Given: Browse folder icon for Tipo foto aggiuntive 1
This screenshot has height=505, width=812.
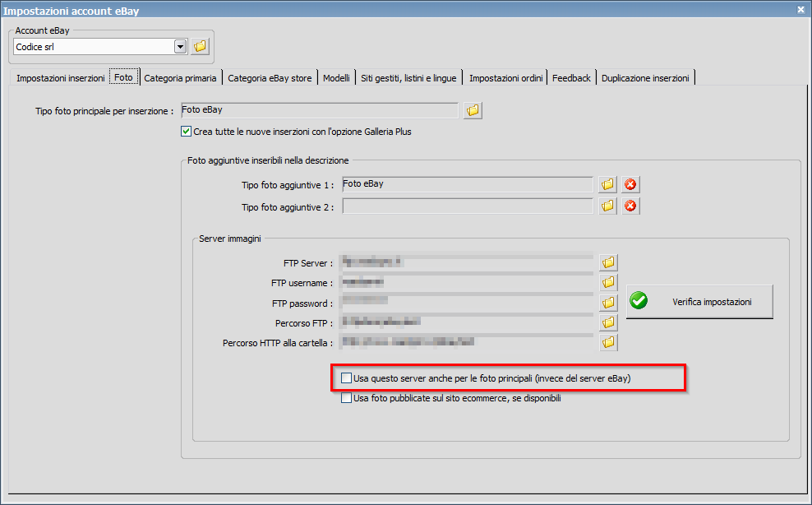Looking at the screenshot, I should coord(608,184).
